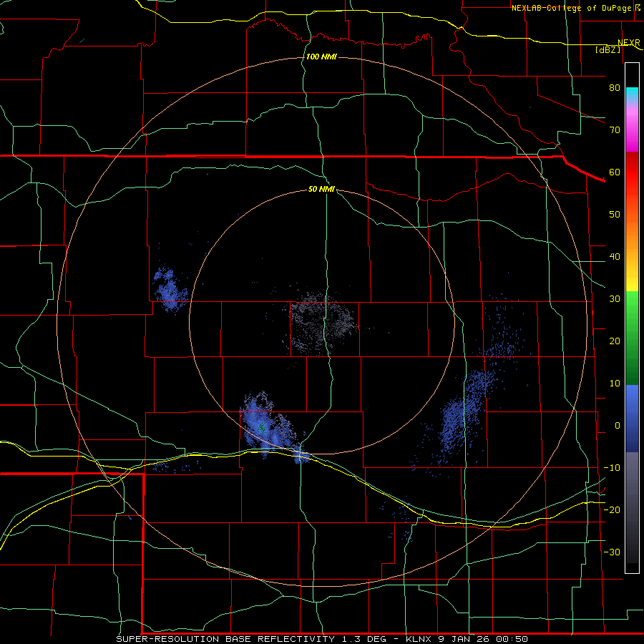Select the 30 value on the dBZ scale
The width and height of the screenshot is (644, 644).
pos(615,298)
